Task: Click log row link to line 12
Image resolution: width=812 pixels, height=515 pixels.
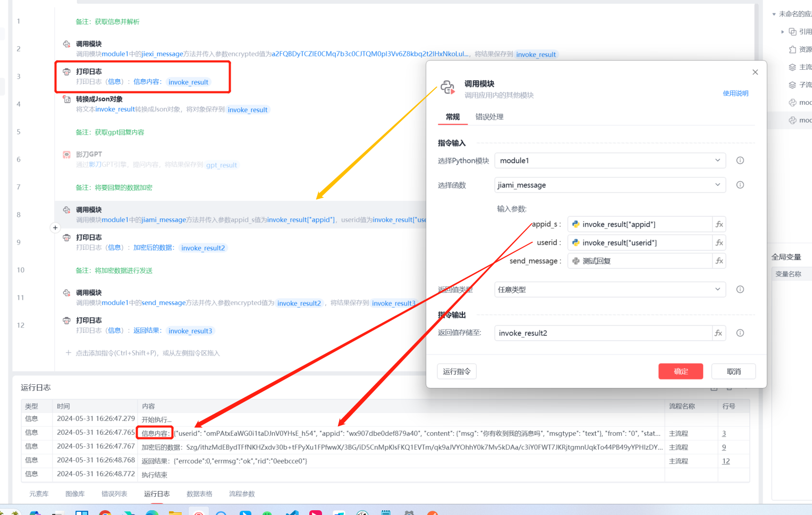Action: (x=726, y=461)
